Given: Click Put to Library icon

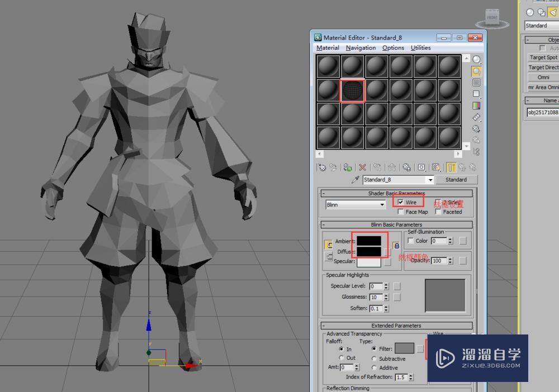Looking at the screenshot, I should (x=406, y=168).
